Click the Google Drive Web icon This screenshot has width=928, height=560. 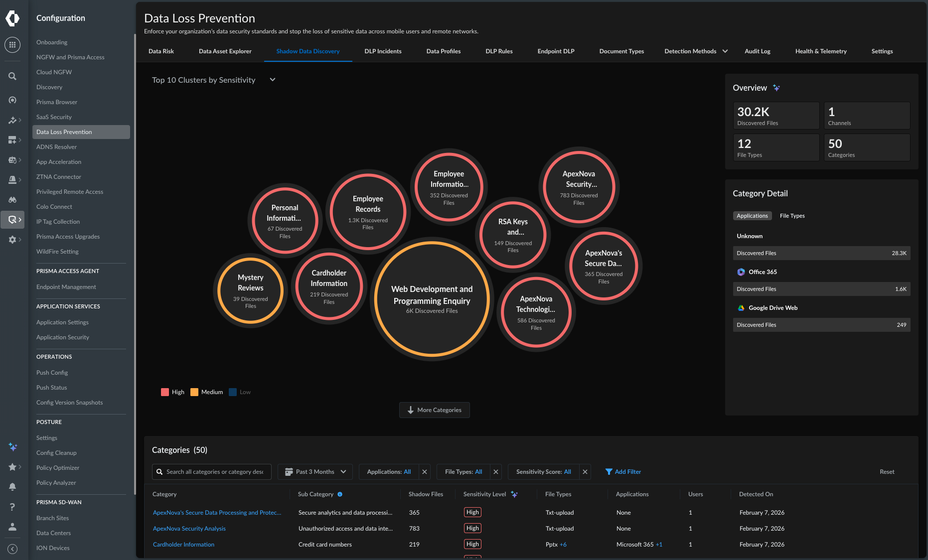741,308
